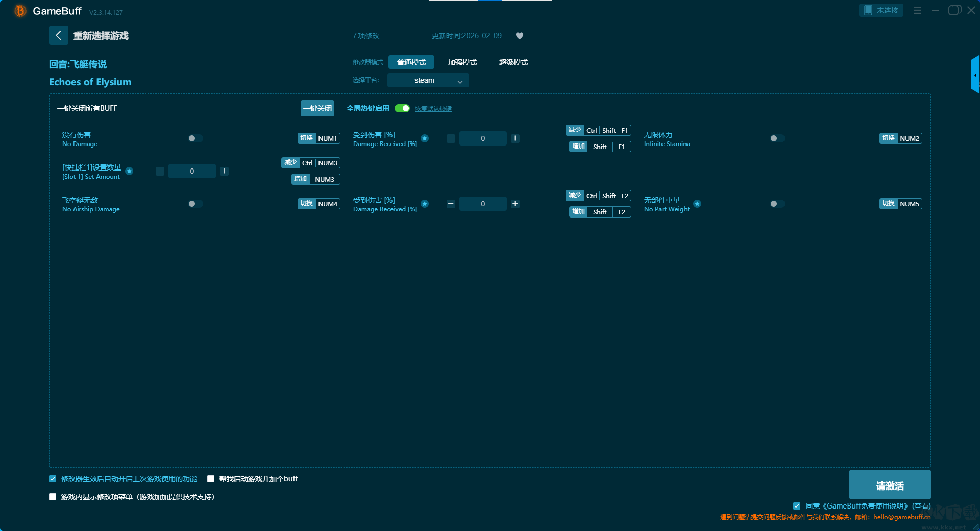This screenshot has width=980, height=531.
Task: Open the steam platform dropdown
Action: tap(428, 81)
